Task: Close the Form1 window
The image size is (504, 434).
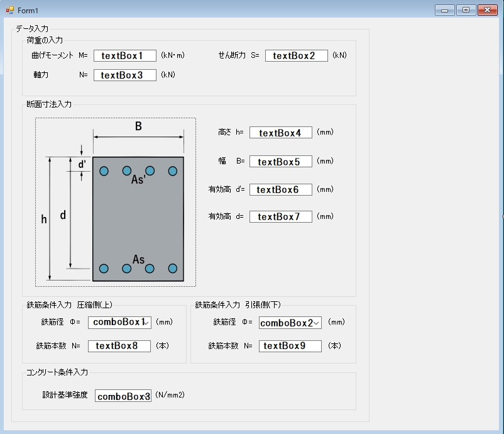Action: point(487,10)
